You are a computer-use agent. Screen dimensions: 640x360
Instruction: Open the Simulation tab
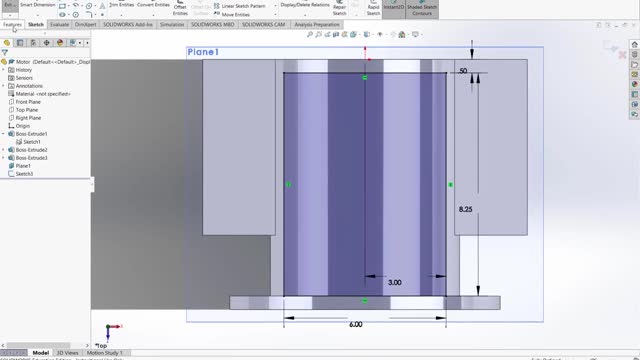(x=172, y=24)
